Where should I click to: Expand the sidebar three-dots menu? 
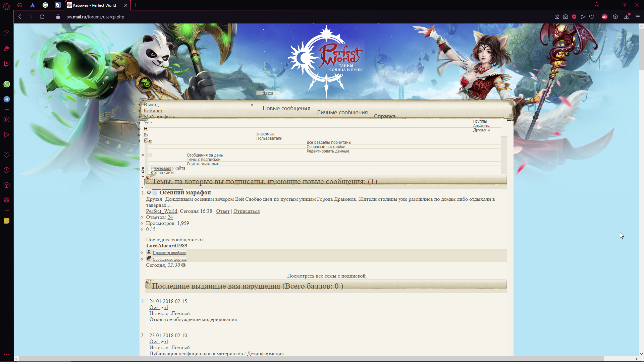click(7, 355)
